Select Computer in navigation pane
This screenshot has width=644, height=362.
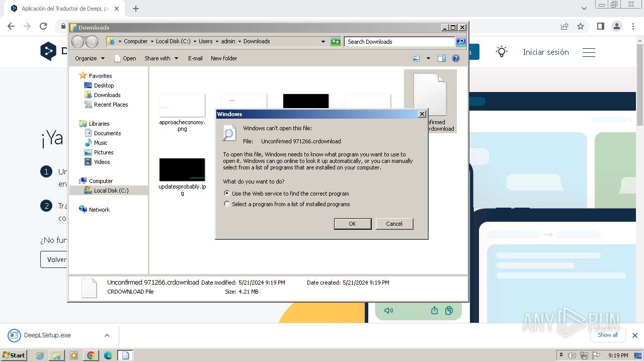pyautogui.click(x=101, y=181)
